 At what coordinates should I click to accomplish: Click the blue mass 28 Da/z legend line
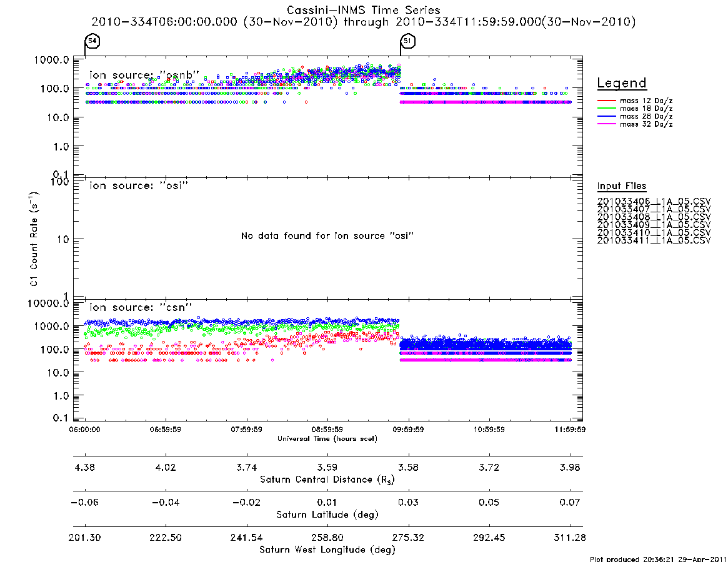click(x=606, y=116)
